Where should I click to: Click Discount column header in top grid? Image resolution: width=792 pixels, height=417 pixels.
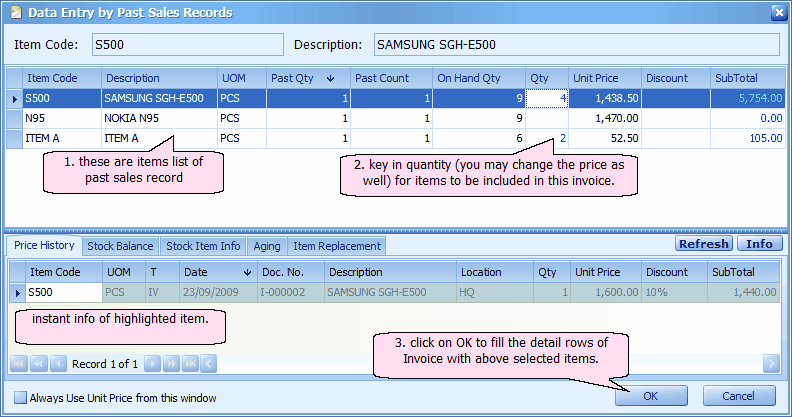point(676,78)
